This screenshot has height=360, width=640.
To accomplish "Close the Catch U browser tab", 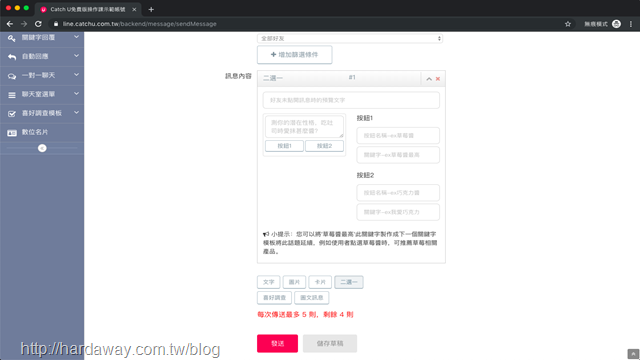I will [134, 9].
